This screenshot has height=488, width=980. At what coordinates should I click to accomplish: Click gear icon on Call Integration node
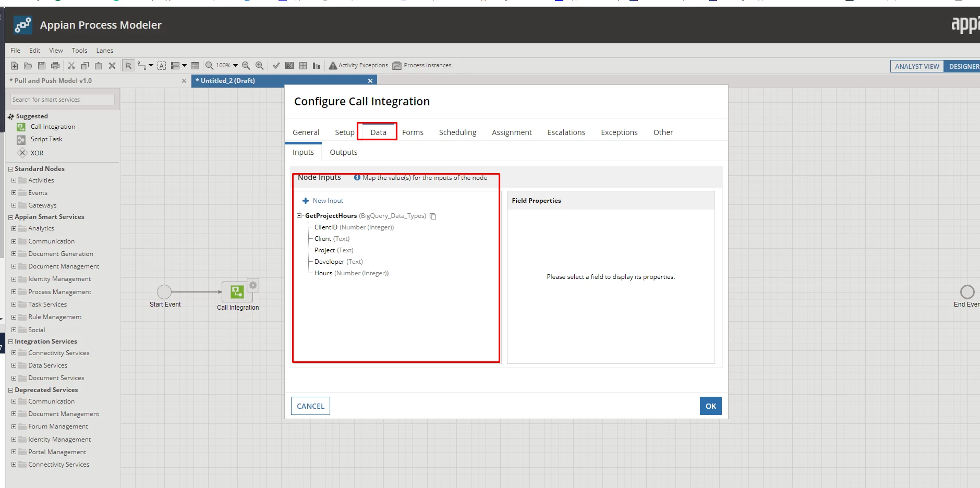(253, 285)
